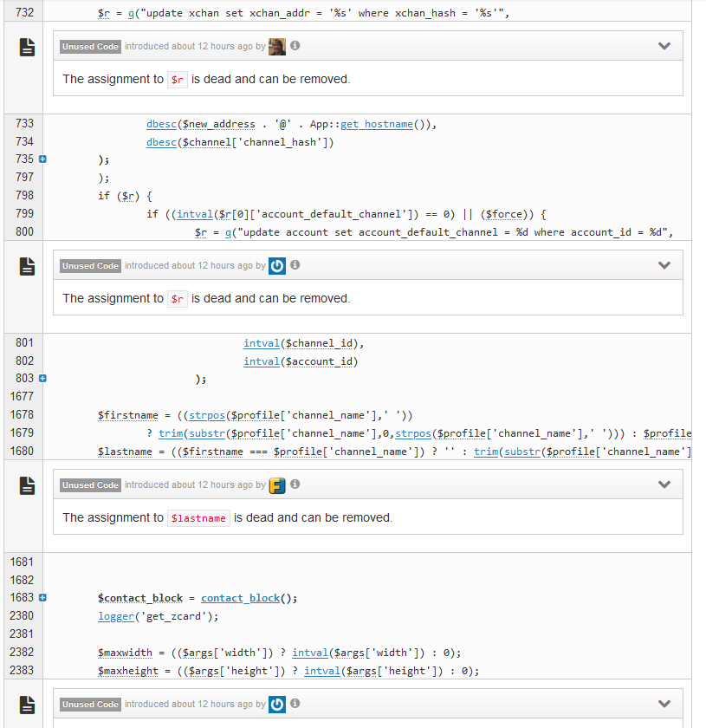Click the blue power avatar below line 800
The image size is (706, 728).
click(x=277, y=266)
